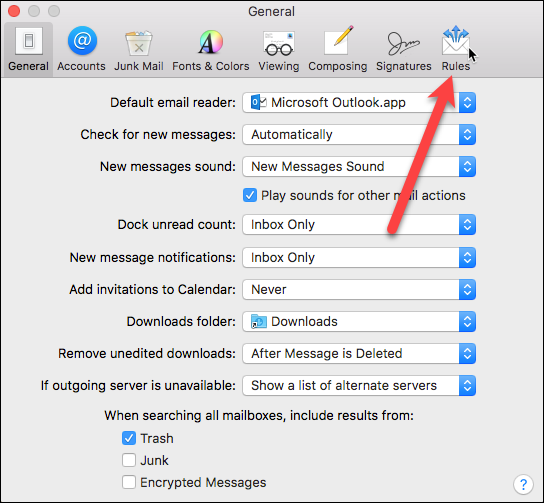544x503 pixels.
Task: Open the Junk Mail preferences pane
Action: click(139, 49)
